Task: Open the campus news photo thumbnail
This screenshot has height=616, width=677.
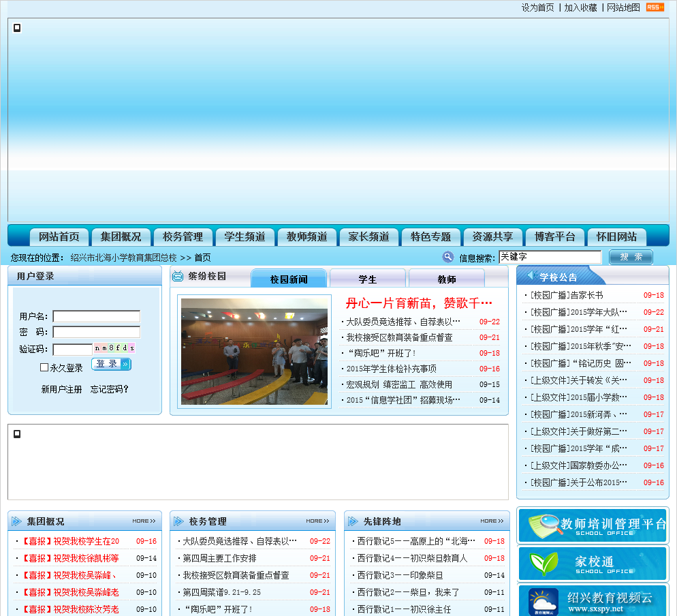Action: 254,351
